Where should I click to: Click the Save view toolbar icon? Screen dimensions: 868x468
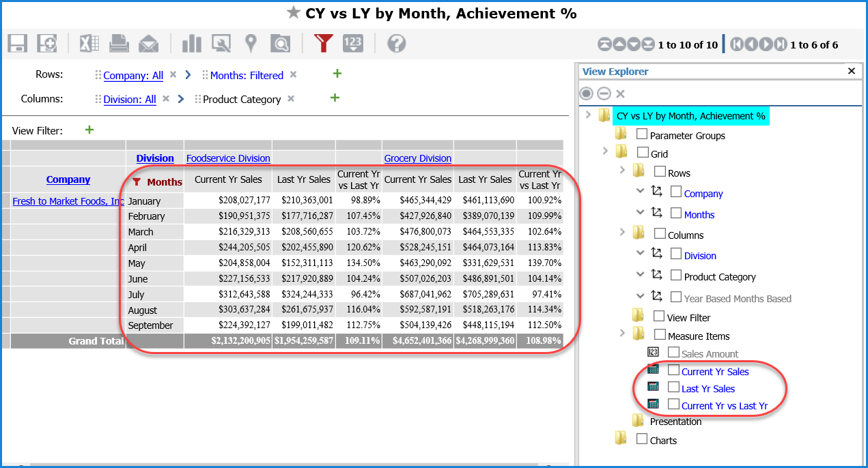point(17,44)
